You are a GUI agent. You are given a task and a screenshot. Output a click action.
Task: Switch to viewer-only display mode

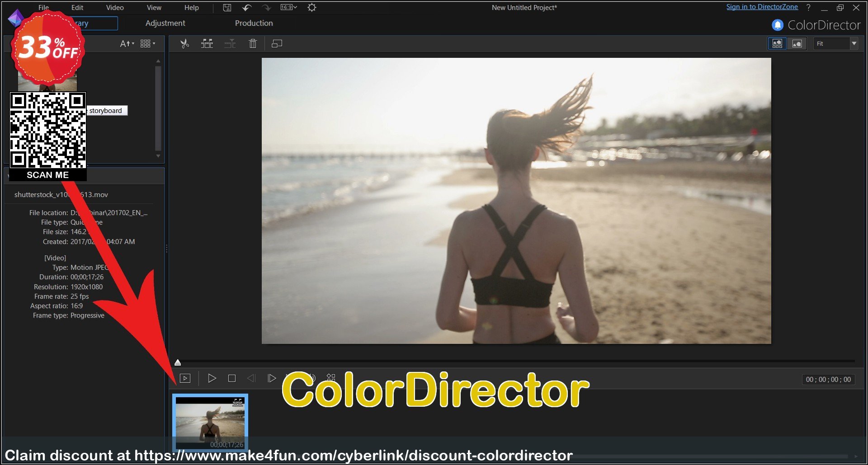click(x=797, y=43)
